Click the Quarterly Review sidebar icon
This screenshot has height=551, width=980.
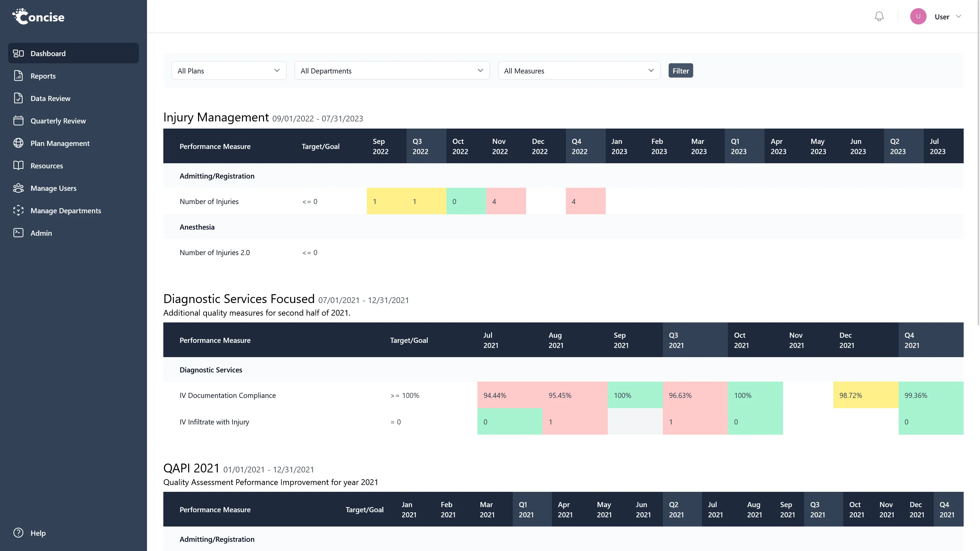tap(18, 120)
